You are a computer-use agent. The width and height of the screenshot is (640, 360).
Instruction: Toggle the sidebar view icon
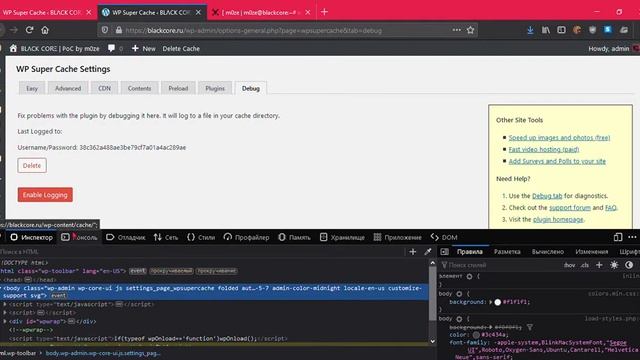(x=561, y=30)
